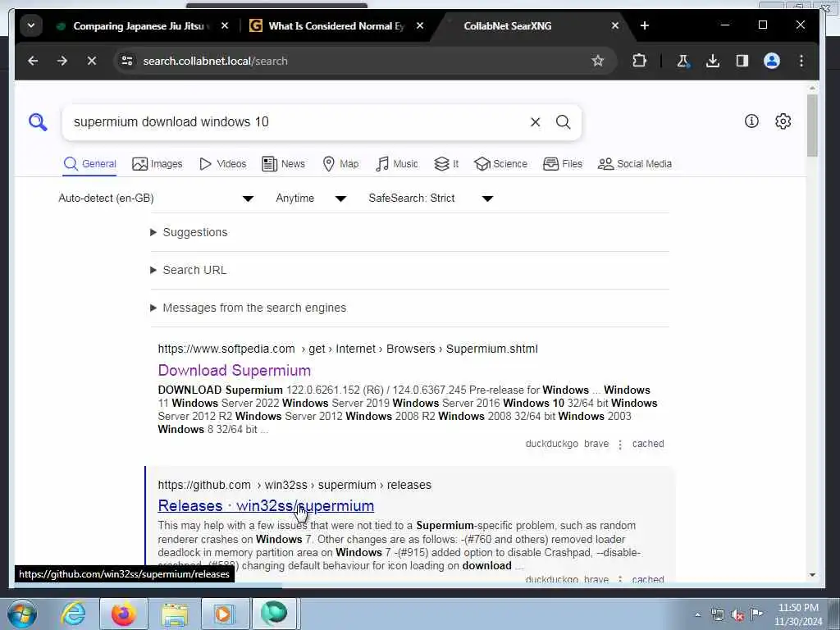Open a new browser tab

(x=645, y=25)
